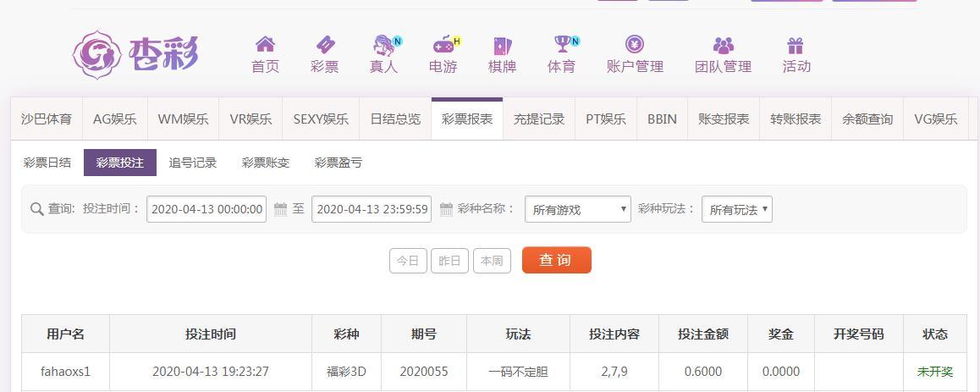Switch to the SEXY娱乐 tab
The image size is (980, 392).
click(322, 119)
